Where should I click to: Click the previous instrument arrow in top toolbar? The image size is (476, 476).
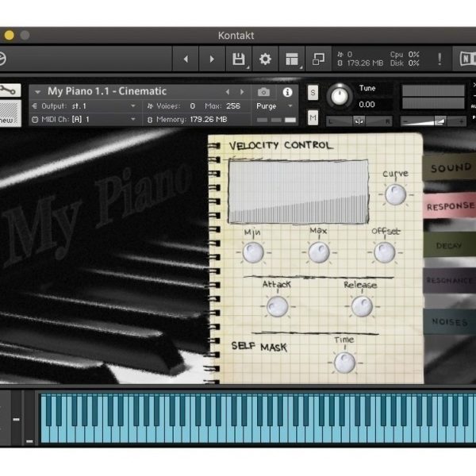click(186, 59)
